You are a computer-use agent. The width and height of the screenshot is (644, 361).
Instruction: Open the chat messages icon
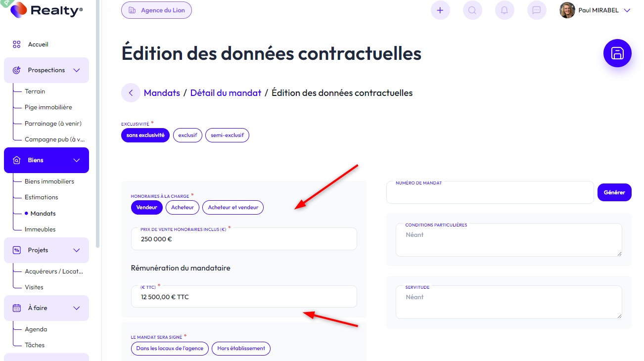click(x=536, y=10)
